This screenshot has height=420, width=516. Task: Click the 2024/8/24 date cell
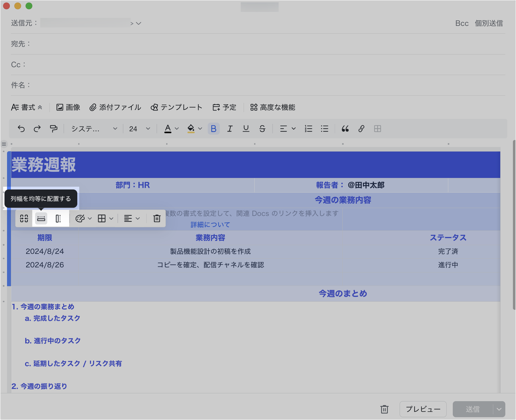click(45, 251)
